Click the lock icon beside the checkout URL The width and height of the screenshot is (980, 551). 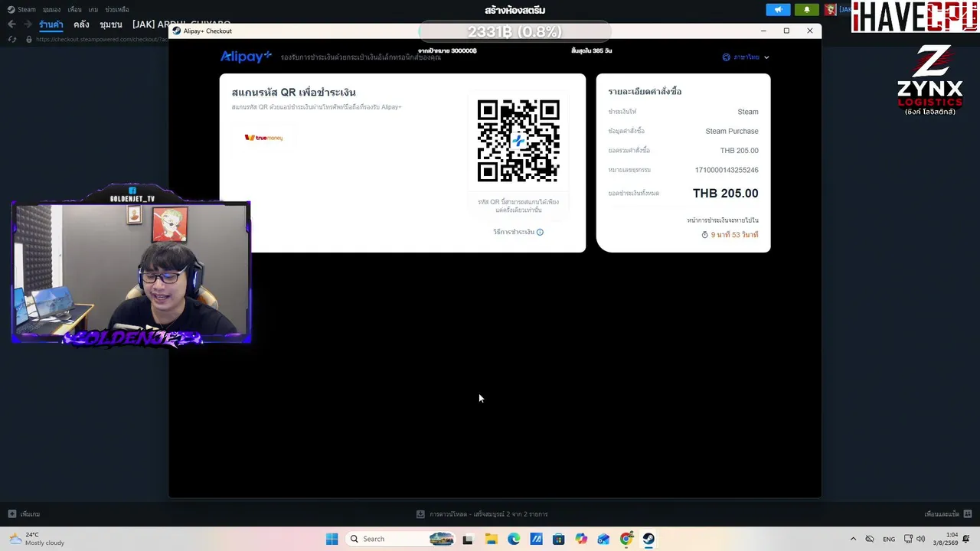click(x=28, y=39)
